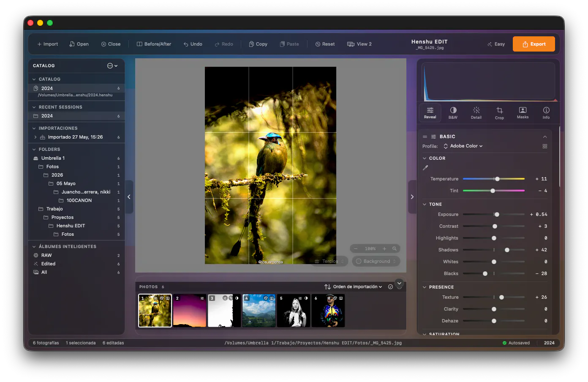Undo the last edit

tap(193, 44)
